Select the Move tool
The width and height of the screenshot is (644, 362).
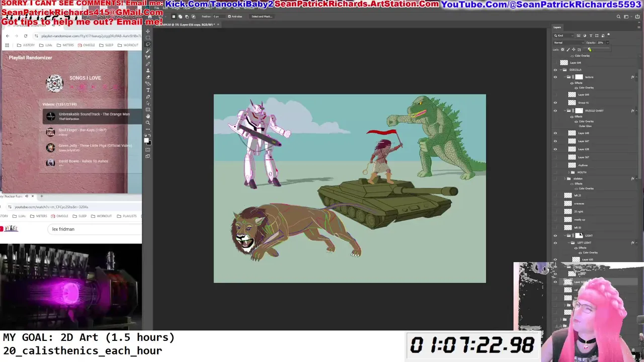(x=148, y=31)
